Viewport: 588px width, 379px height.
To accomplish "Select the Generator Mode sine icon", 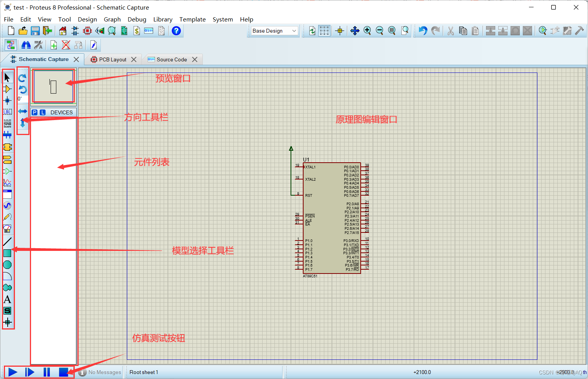I will [x=7, y=206].
